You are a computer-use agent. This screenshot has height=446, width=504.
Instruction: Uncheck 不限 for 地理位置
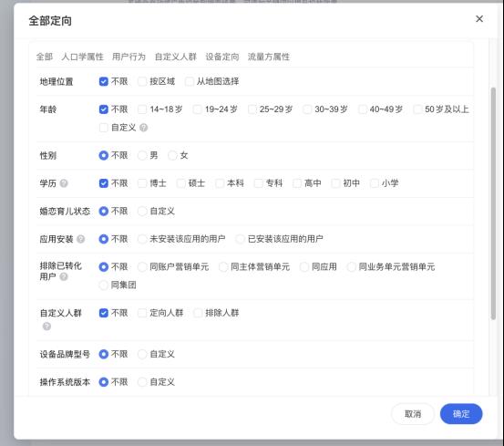[x=104, y=81]
